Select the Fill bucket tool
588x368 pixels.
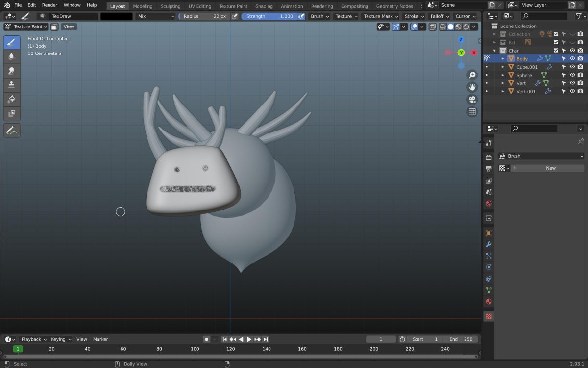click(12, 99)
